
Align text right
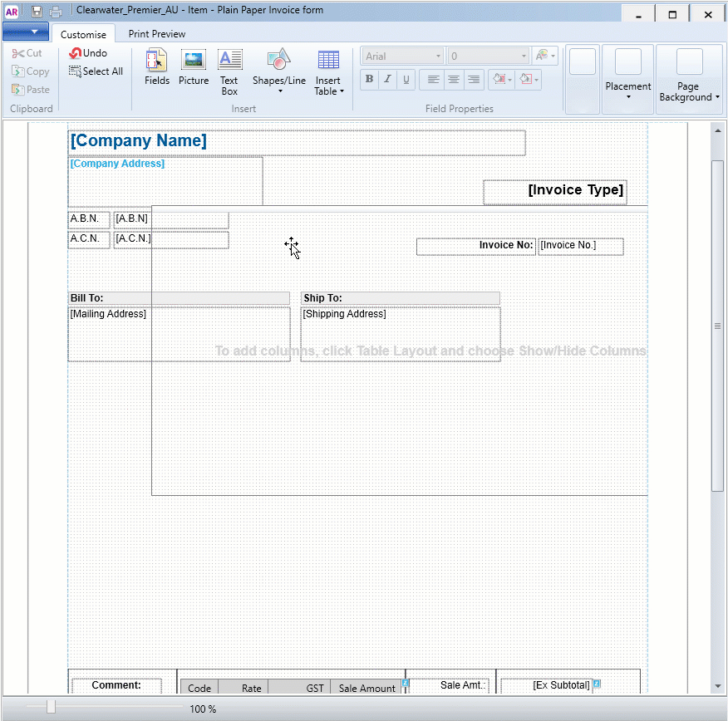474,80
